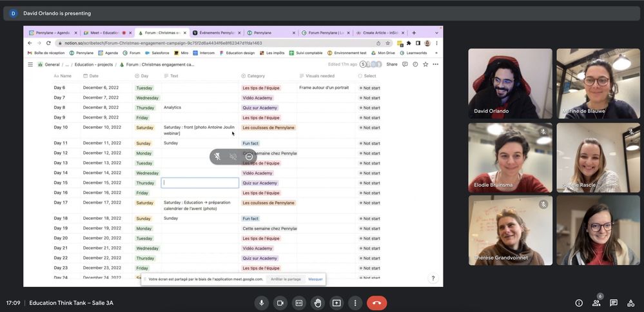Open the meeting details info panel
Viewport: 644px width, 312px height.
point(578,303)
